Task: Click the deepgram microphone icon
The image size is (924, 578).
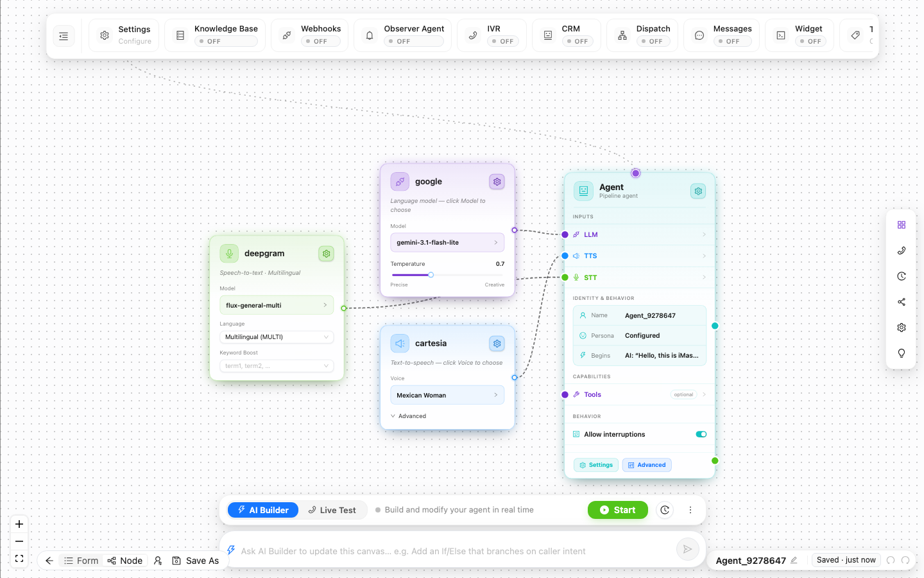Action: click(229, 254)
